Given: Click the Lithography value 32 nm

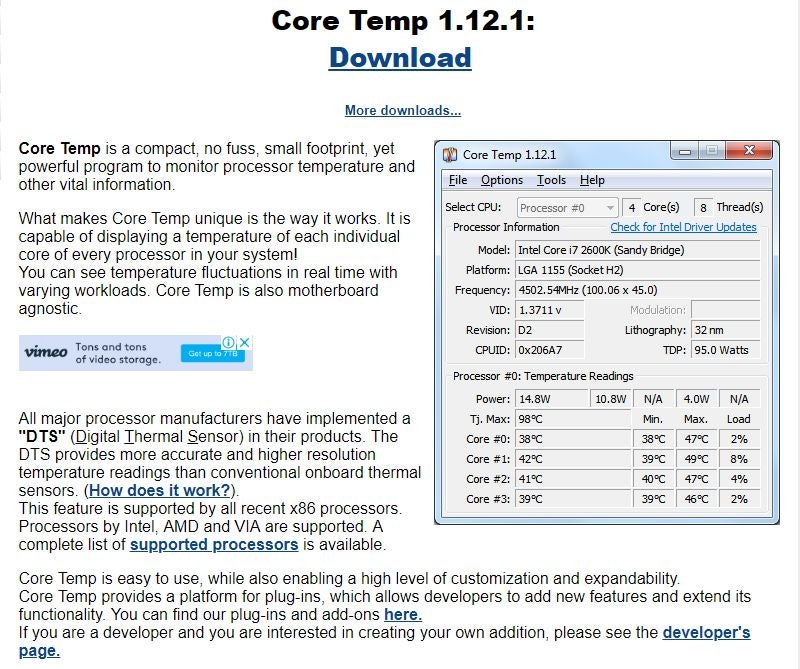Looking at the screenshot, I should coord(726,330).
